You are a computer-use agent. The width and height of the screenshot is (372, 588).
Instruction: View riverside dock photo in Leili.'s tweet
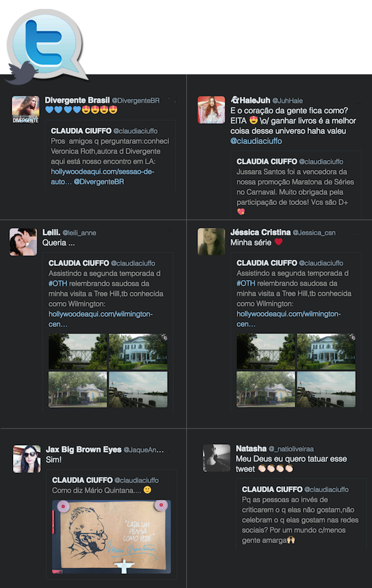click(138, 389)
